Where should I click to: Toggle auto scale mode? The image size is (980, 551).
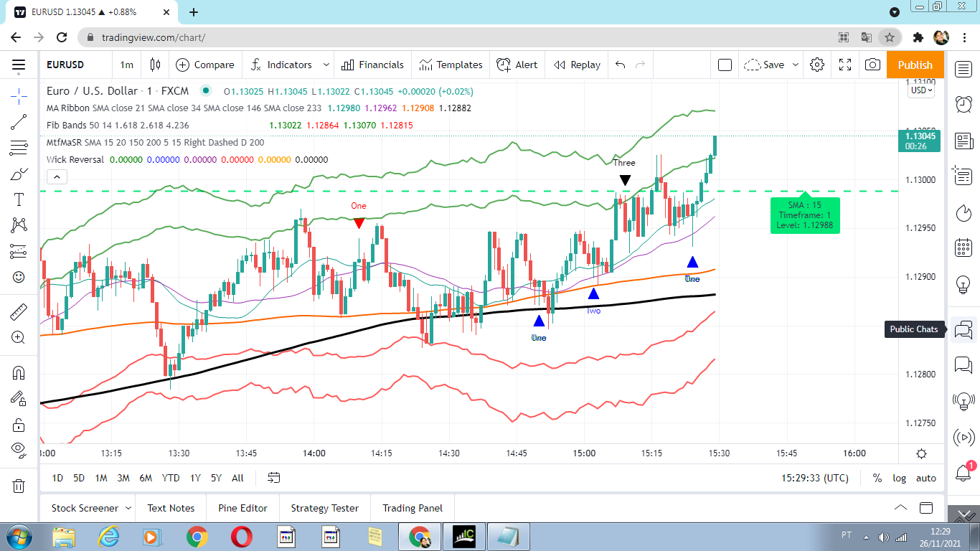(926, 478)
